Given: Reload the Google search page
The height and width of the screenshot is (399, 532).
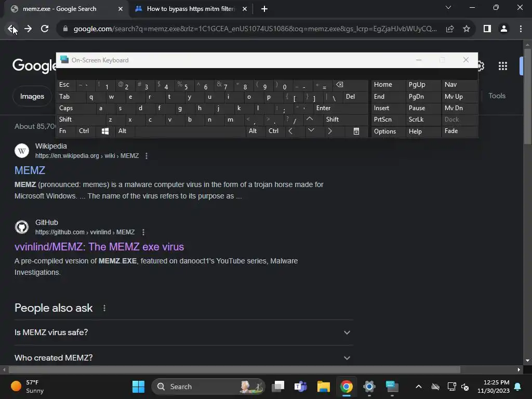Looking at the screenshot, I should click(45, 29).
